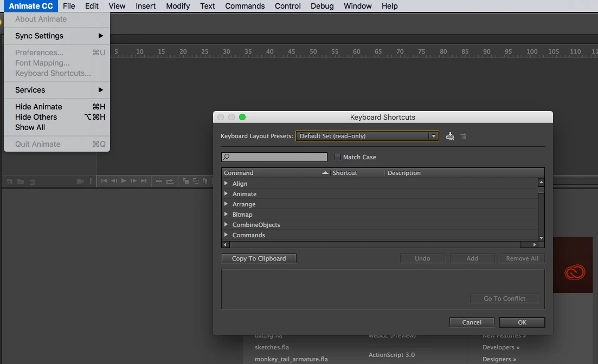Click the Play button in timeline

124,181
